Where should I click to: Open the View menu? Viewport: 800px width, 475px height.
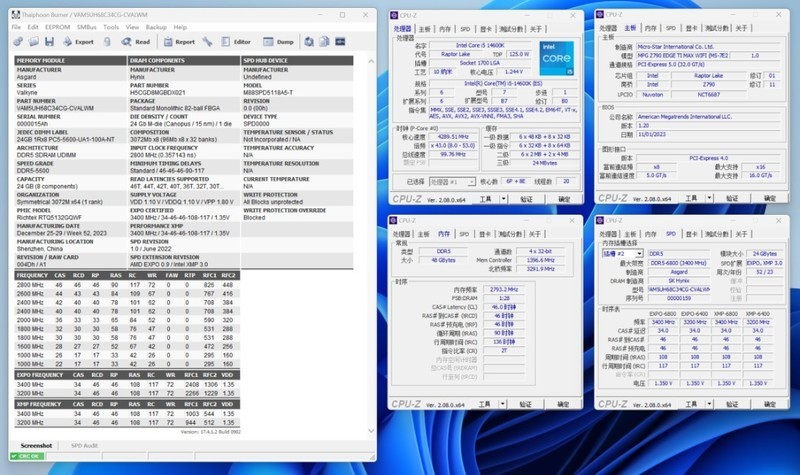(x=133, y=27)
